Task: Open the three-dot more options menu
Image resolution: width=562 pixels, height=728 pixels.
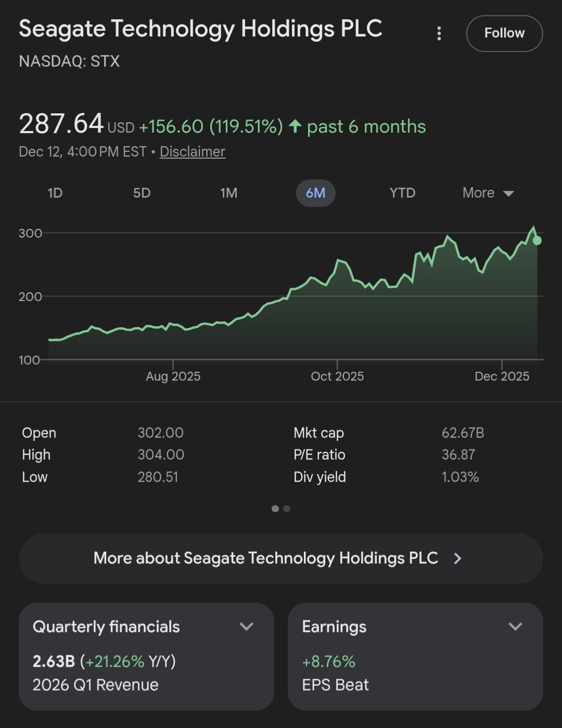Action: pyautogui.click(x=439, y=34)
